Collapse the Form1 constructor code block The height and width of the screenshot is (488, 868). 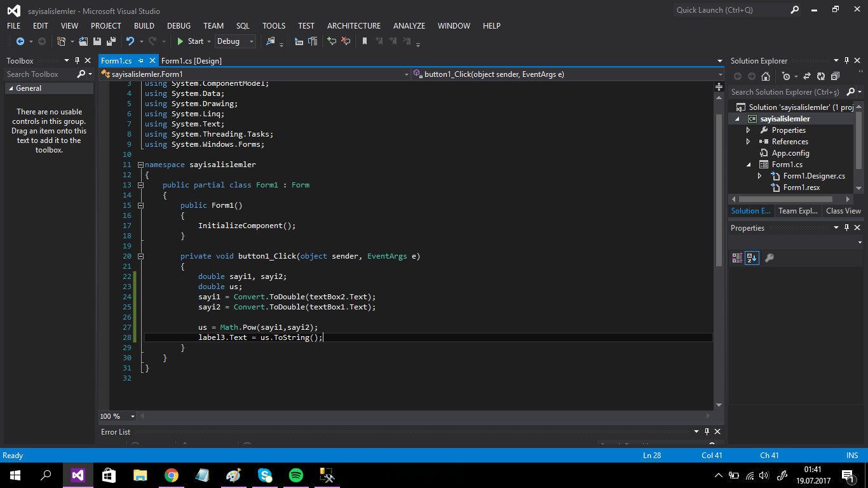(x=140, y=205)
